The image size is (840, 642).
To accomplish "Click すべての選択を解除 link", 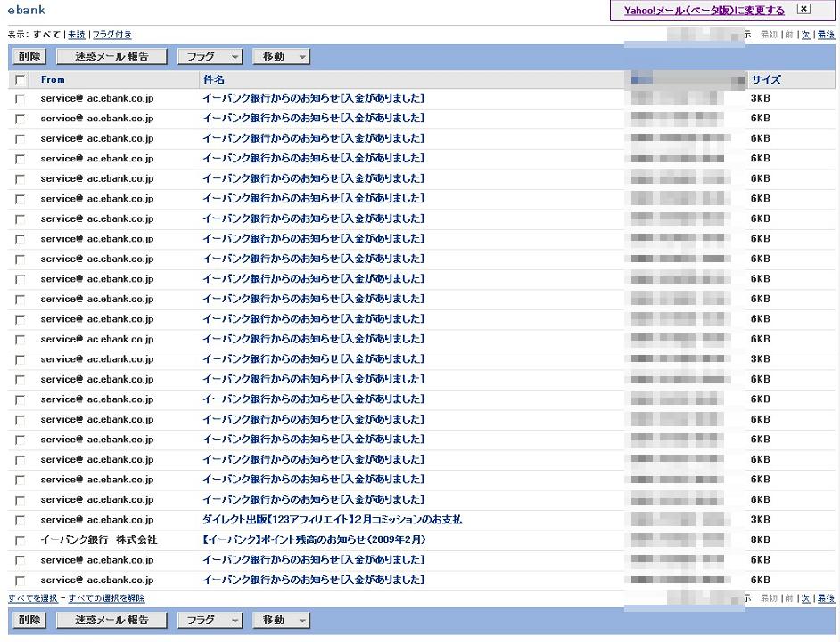I will [x=106, y=598].
